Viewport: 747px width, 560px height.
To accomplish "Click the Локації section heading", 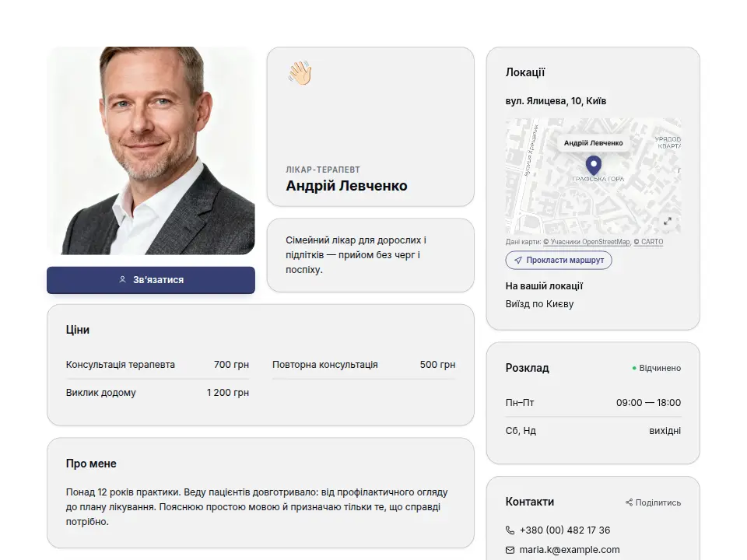I will (x=525, y=72).
